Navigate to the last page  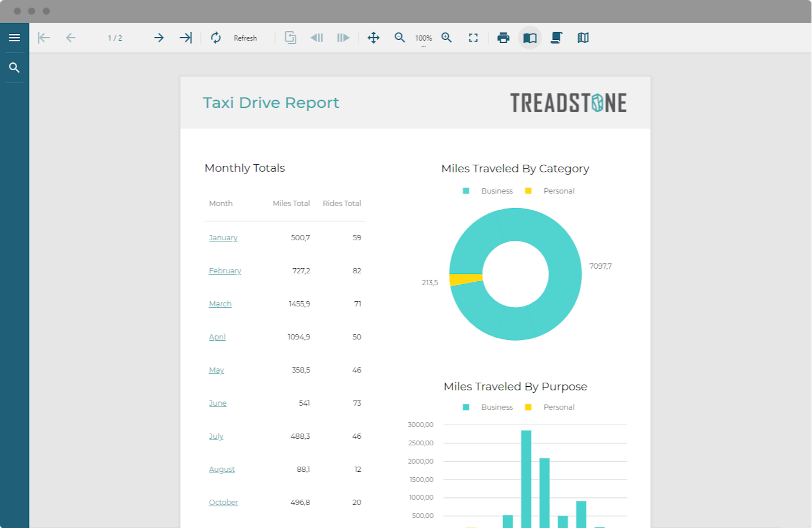pyautogui.click(x=185, y=38)
